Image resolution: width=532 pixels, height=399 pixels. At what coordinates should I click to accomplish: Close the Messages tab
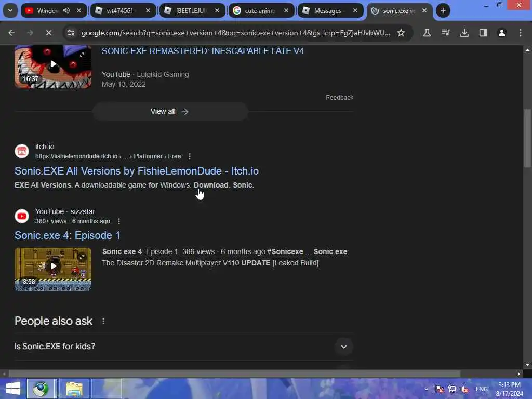[355, 10]
